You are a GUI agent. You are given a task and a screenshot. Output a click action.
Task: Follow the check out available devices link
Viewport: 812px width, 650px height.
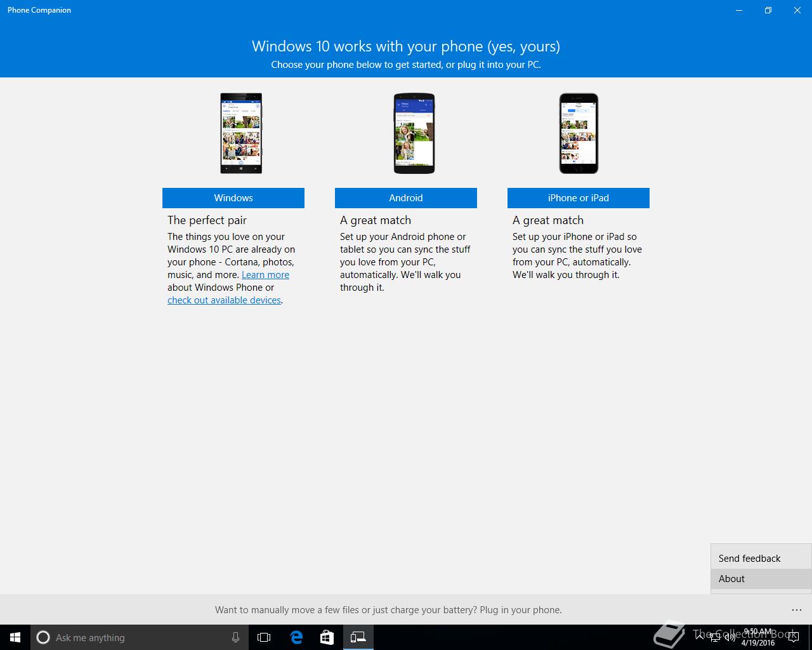(x=224, y=300)
